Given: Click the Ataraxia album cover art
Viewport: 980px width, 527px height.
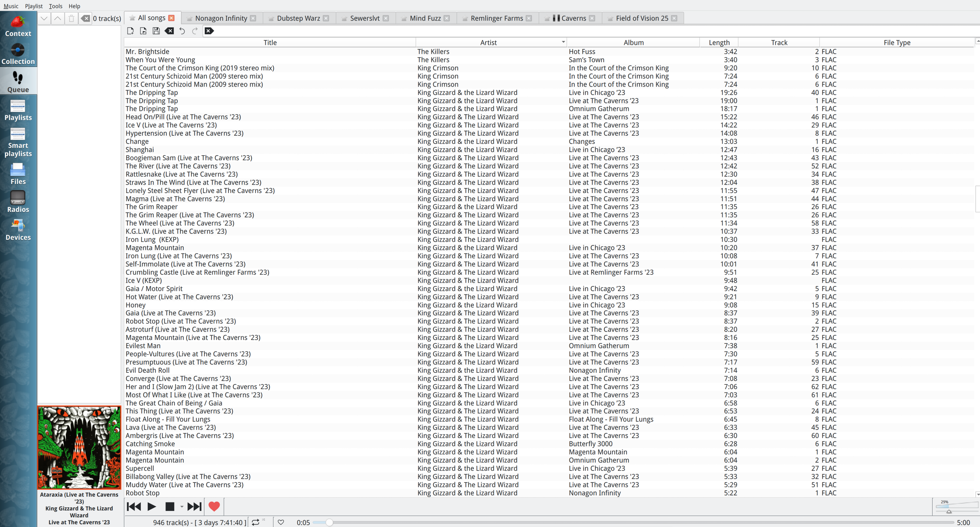Looking at the screenshot, I should (79, 447).
